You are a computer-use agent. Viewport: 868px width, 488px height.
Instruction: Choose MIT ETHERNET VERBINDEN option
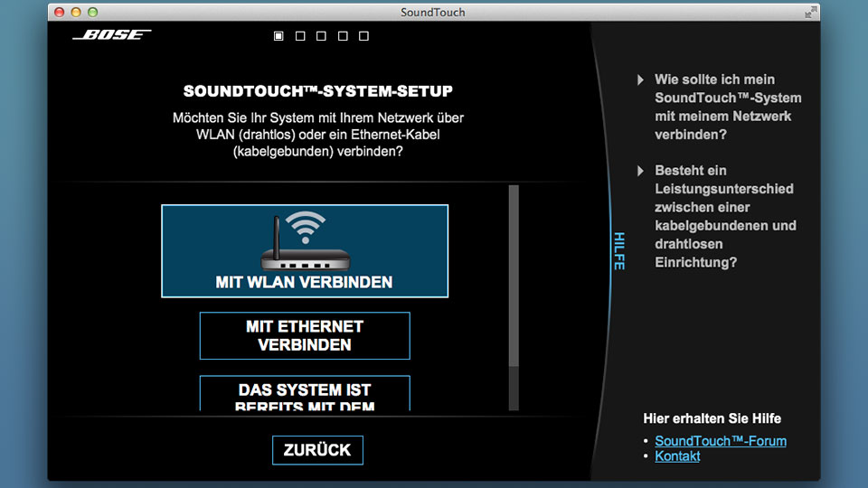304,335
